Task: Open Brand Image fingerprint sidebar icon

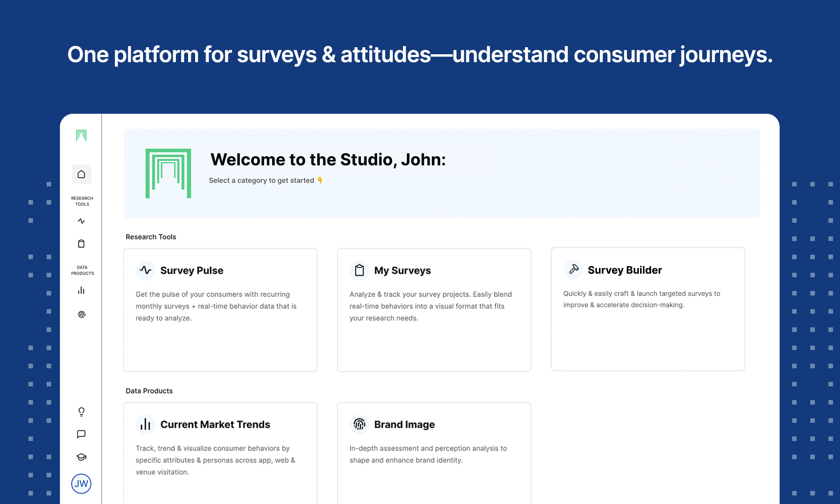Action: pyautogui.click(x=81, y=315)
